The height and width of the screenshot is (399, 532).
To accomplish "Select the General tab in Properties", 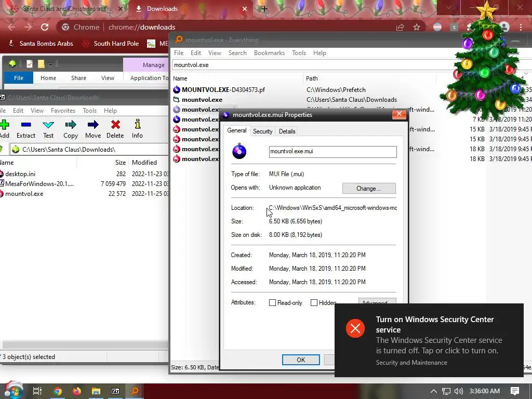I will click(237, 130).
